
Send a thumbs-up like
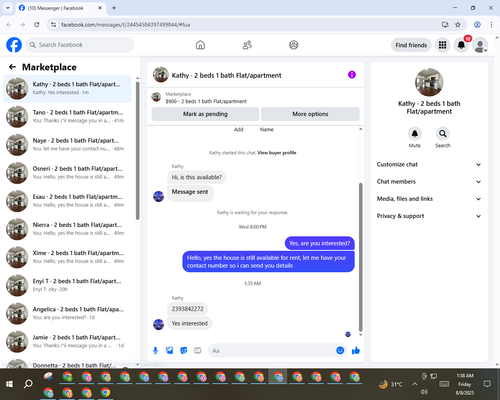pyautogui.click(x=356, y=350)
